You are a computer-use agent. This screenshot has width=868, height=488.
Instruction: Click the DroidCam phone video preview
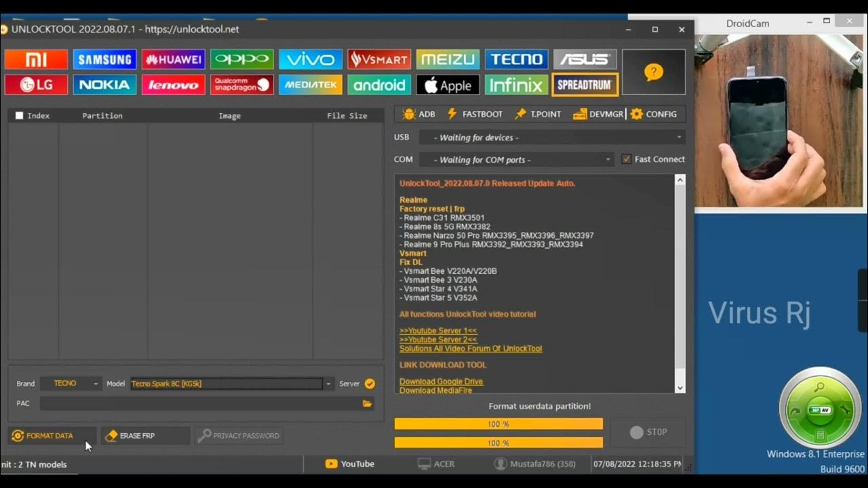(780, 121)
